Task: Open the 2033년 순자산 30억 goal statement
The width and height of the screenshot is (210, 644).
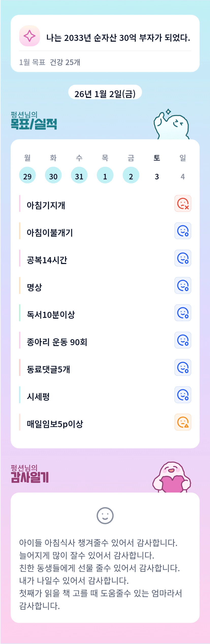Action: tap(118, 38)
